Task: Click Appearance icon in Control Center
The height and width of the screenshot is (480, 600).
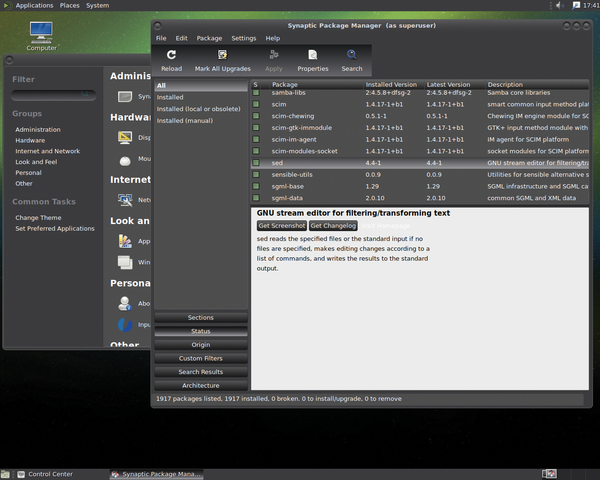Action: (125, 241)
